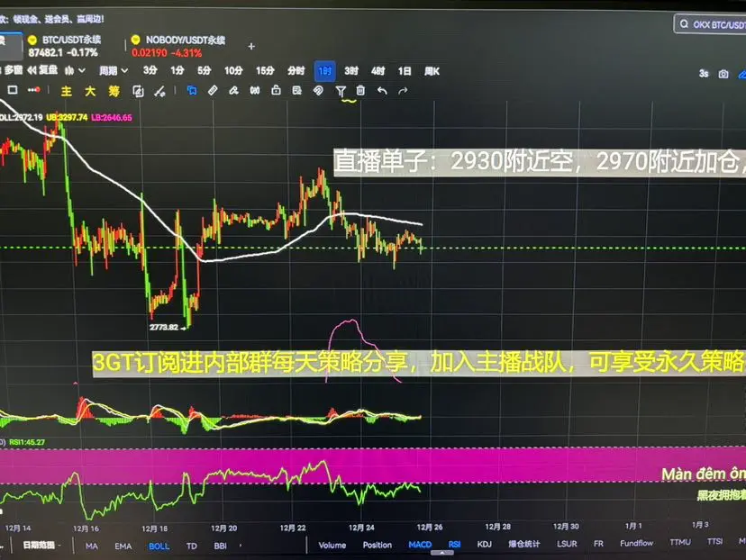
Task: Enable the TTSI sub-indicator
Action: pyautogui.click(x=714, y=541)
